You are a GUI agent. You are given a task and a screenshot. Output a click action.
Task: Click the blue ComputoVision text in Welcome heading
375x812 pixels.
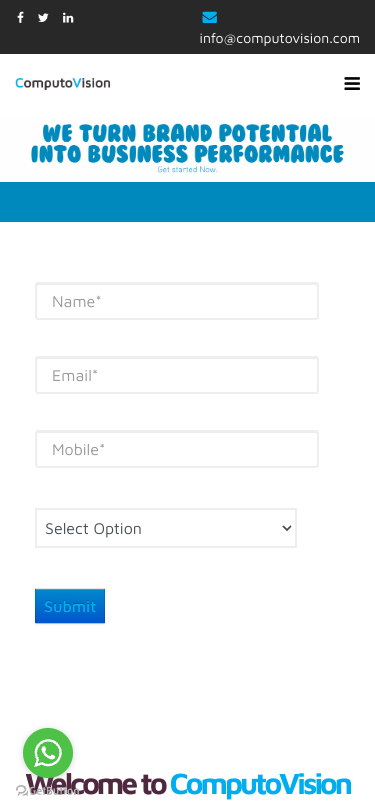click(x=261, y=785)
